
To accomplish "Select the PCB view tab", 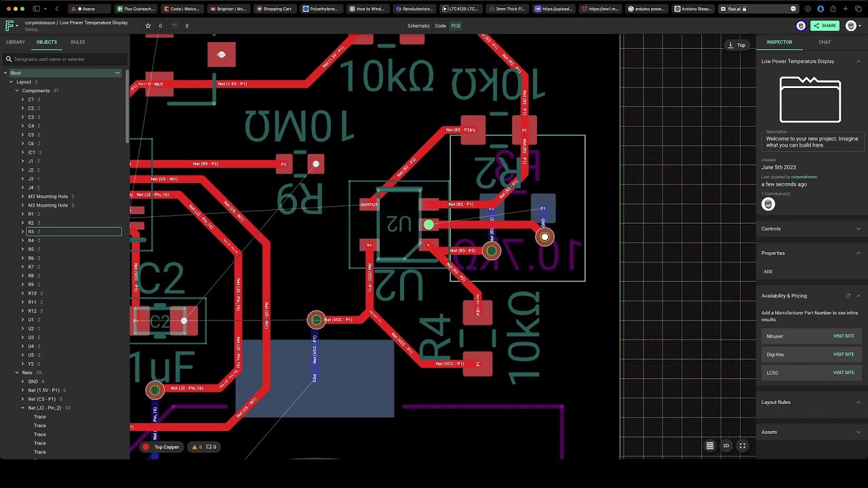I will 456,26.
